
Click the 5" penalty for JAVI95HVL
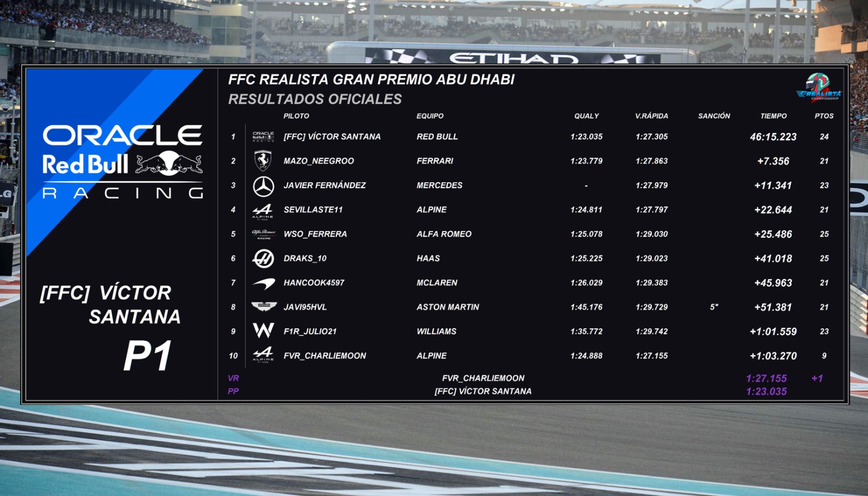click(714, 307)
